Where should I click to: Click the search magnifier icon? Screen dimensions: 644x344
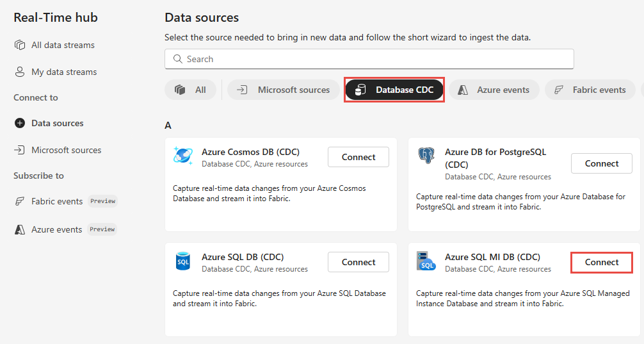pyautogui.click(x=177, y=59)
